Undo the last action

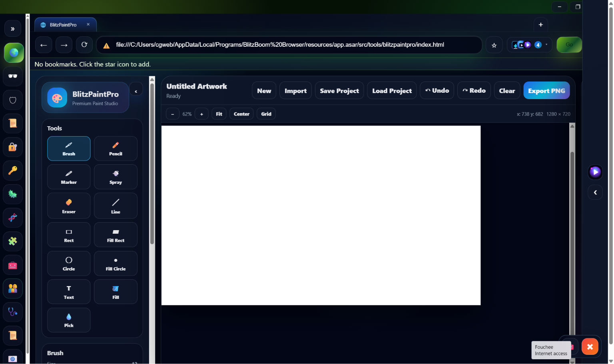tap(437, 91)
